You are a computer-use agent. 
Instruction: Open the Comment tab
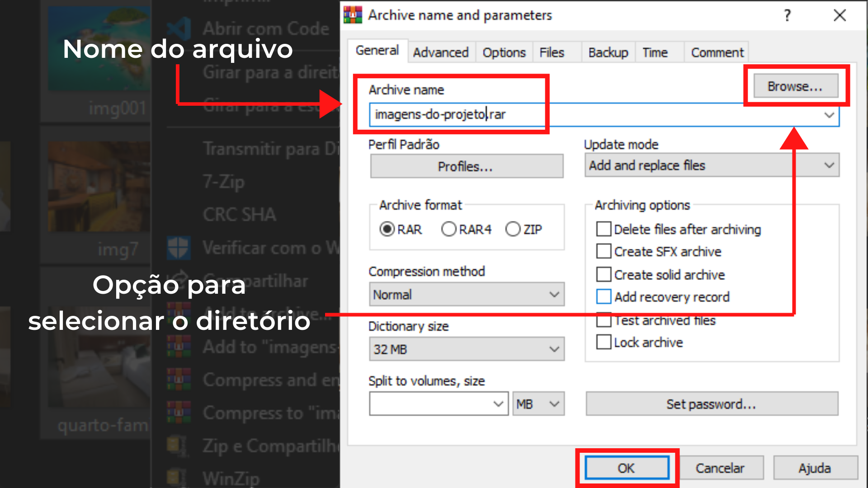click(717, 52)
